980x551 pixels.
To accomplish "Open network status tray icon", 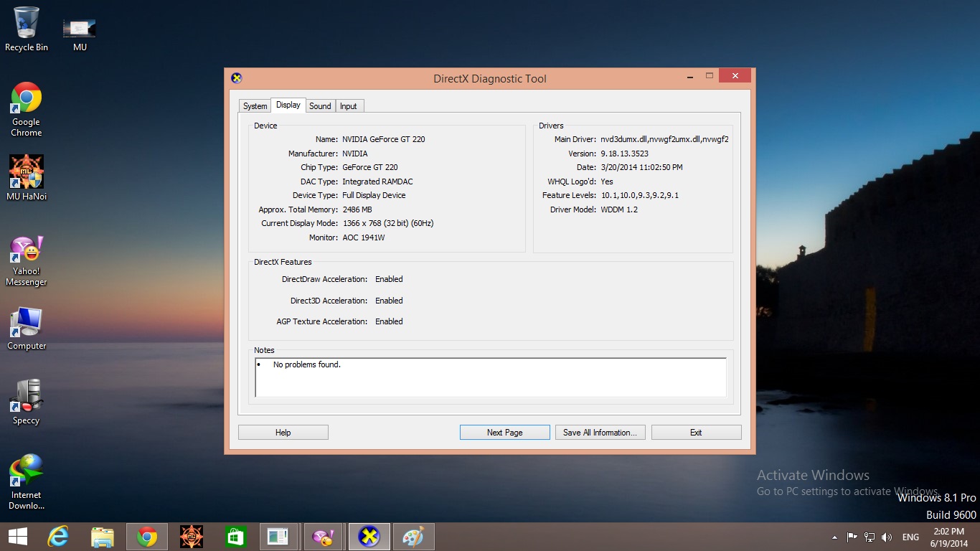I will click(870, 537).
